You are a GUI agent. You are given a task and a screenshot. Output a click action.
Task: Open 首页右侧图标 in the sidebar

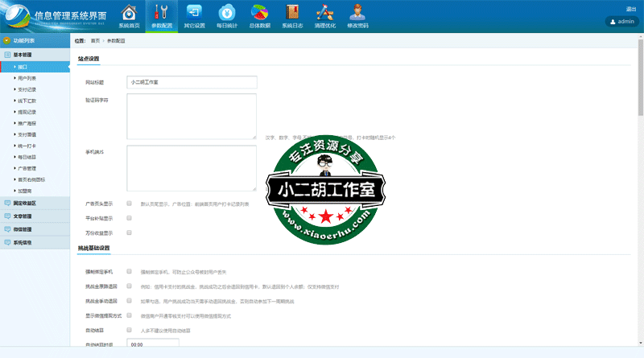point(31,180)
